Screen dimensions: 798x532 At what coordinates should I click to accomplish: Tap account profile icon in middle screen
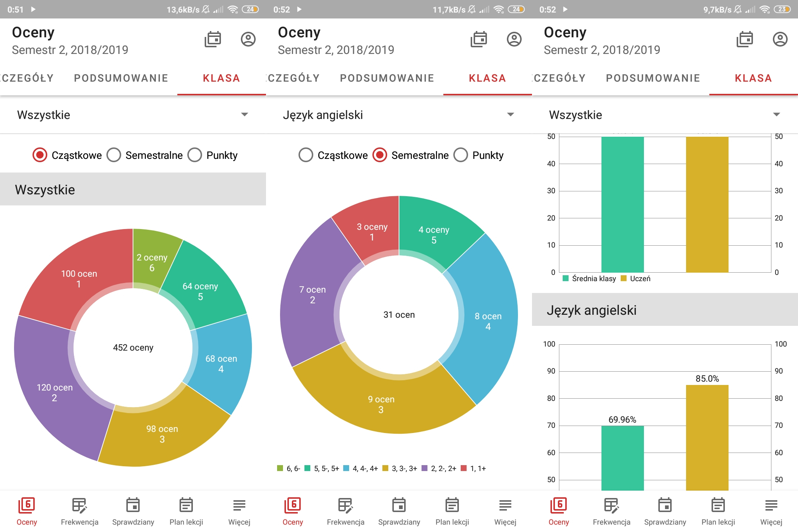[514, 39]
